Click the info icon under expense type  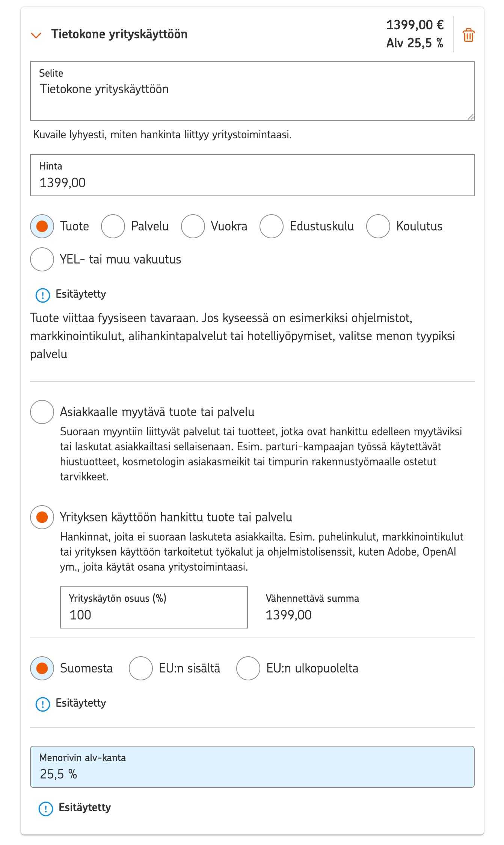click(42, 295)
